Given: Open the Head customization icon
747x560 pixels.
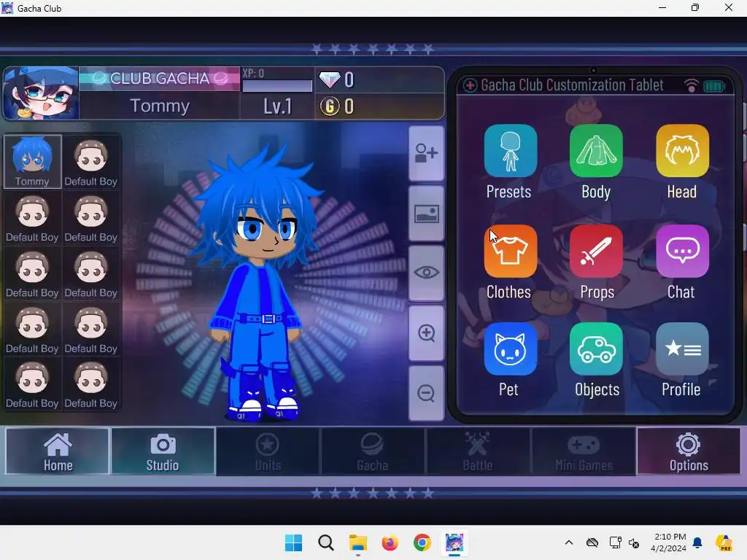Looking at the screenshot, I should click(682, 151).
